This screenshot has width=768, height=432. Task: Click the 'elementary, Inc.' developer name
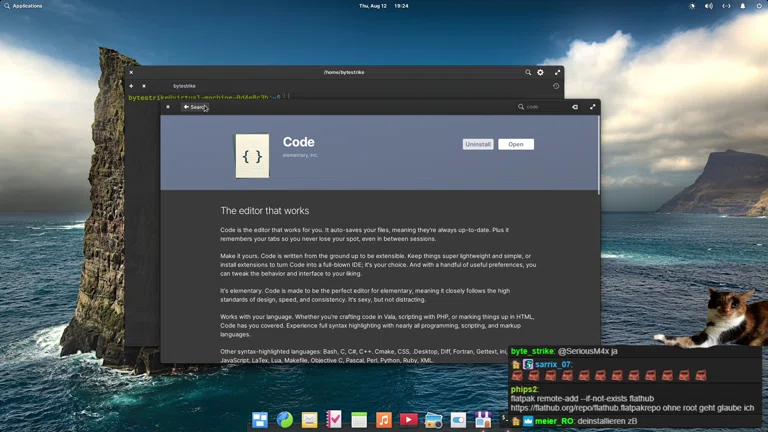click(300, 155)
